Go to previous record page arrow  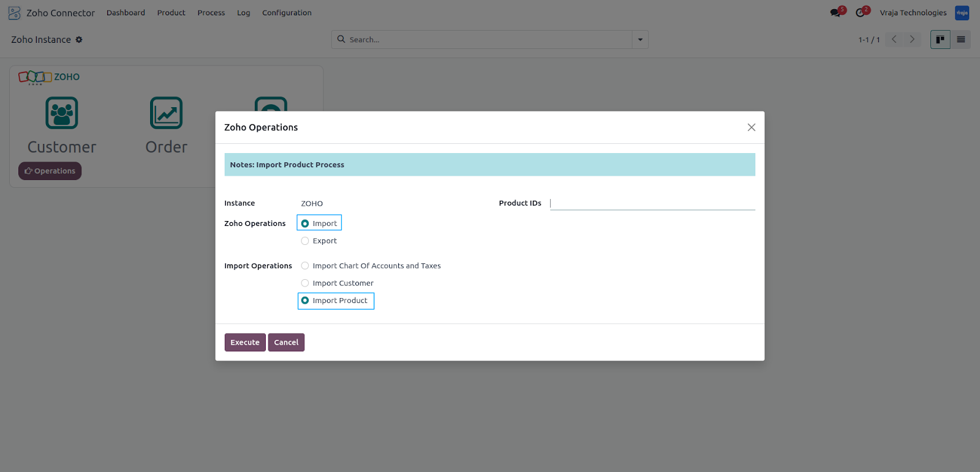click(894, 39)
